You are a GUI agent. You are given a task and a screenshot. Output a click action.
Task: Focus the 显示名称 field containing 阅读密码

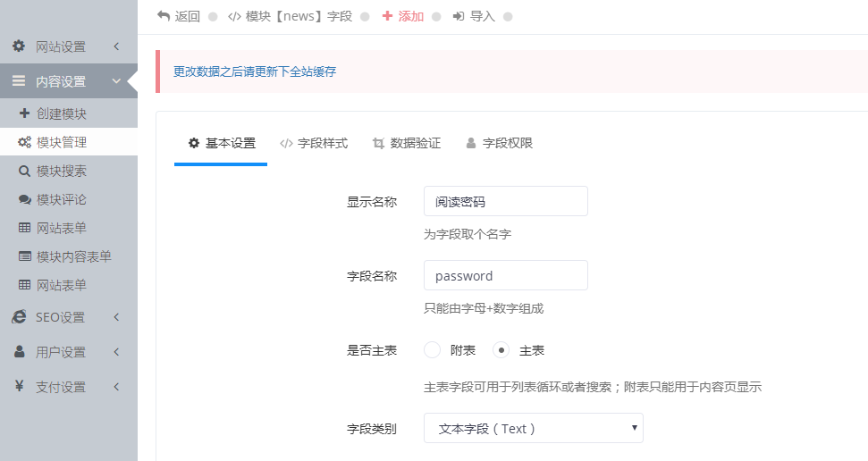[505, 201]
